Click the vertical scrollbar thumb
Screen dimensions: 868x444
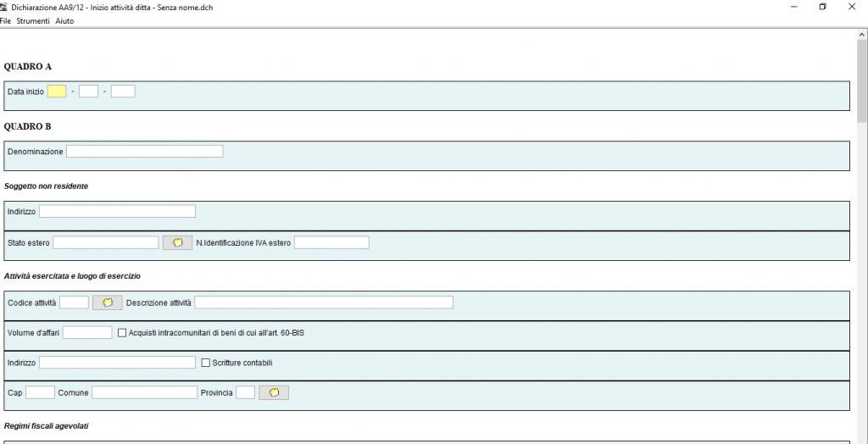862,80
